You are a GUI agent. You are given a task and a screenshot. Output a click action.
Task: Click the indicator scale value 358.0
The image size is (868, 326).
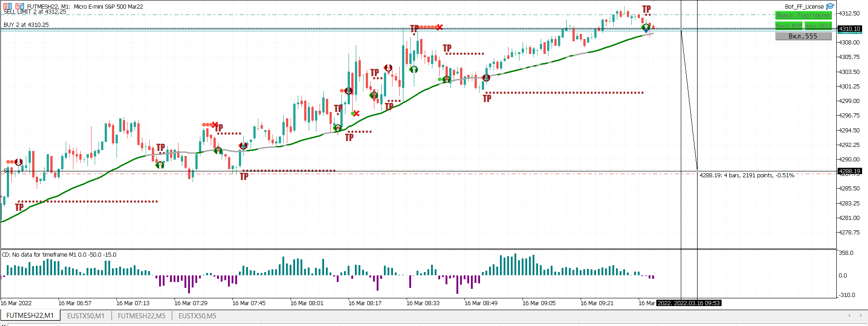point(846,253)
